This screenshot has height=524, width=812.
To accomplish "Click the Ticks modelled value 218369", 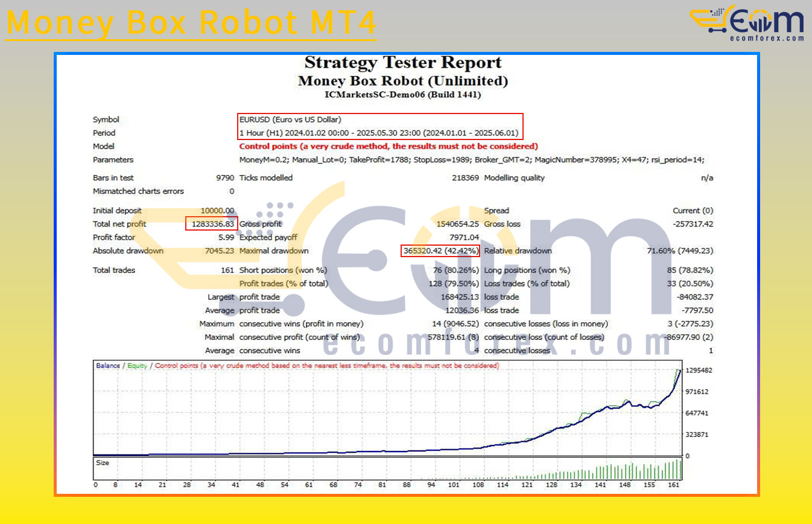I will coord(465,178).
